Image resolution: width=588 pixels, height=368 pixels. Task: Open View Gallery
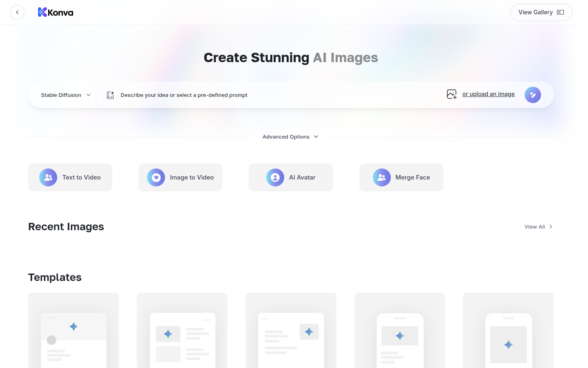point(541,12)
